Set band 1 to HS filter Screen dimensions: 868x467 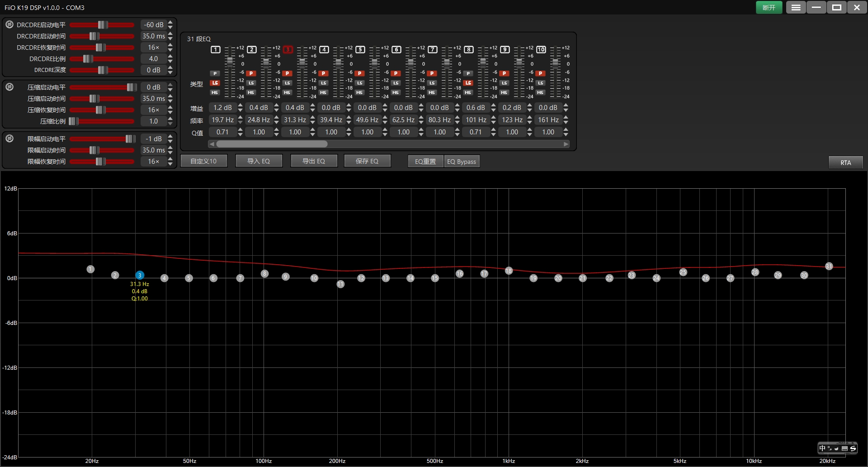(x=215, y=92)
